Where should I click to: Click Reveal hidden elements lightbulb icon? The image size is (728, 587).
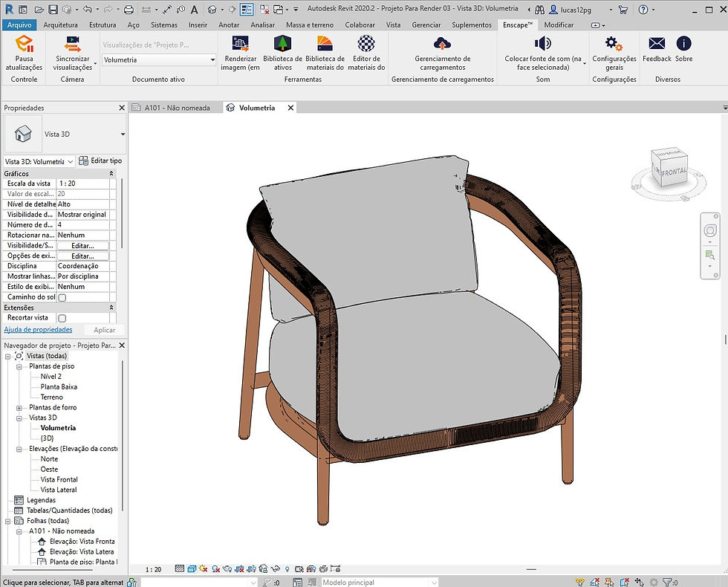click(x=287, y=569)
